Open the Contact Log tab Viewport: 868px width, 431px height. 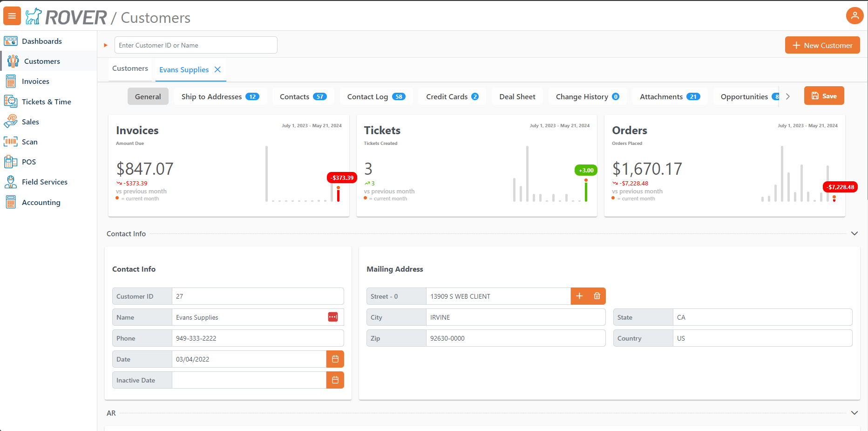376,96
